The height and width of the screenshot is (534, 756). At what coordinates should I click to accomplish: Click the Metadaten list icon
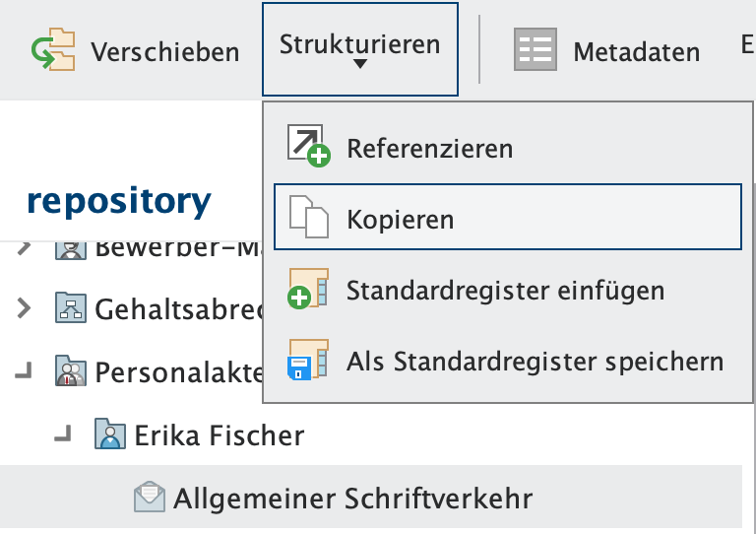[x=535, y=50]
